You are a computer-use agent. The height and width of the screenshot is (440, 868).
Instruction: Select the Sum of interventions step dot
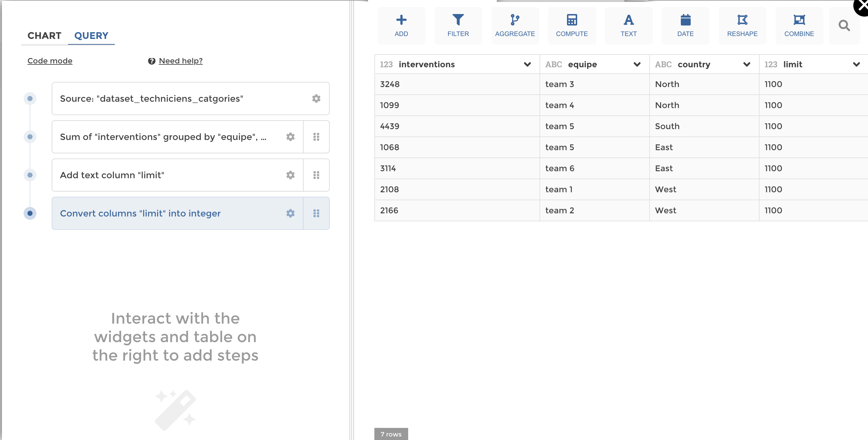[x=30, y=137]
